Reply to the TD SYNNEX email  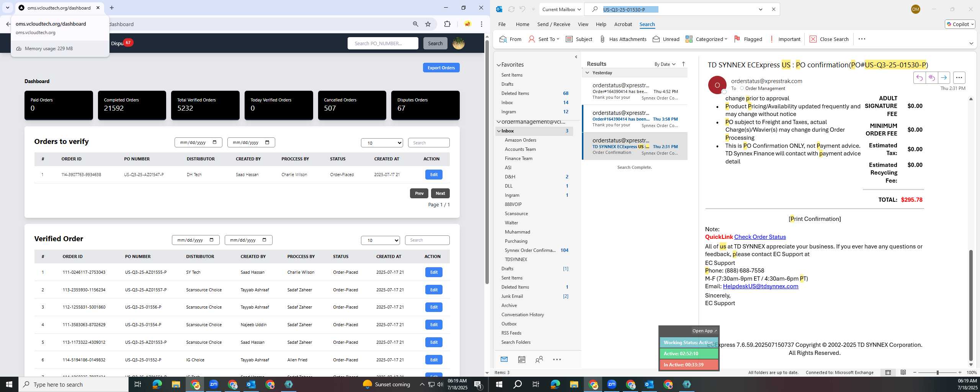(x=920, y=78)
